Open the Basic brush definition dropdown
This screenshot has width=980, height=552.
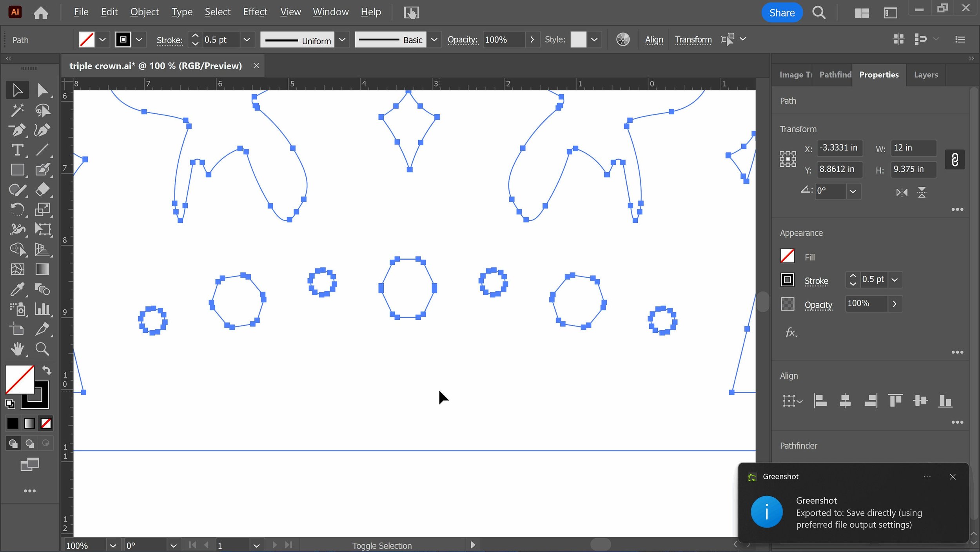pyautogui.click(x=434, y=40)
